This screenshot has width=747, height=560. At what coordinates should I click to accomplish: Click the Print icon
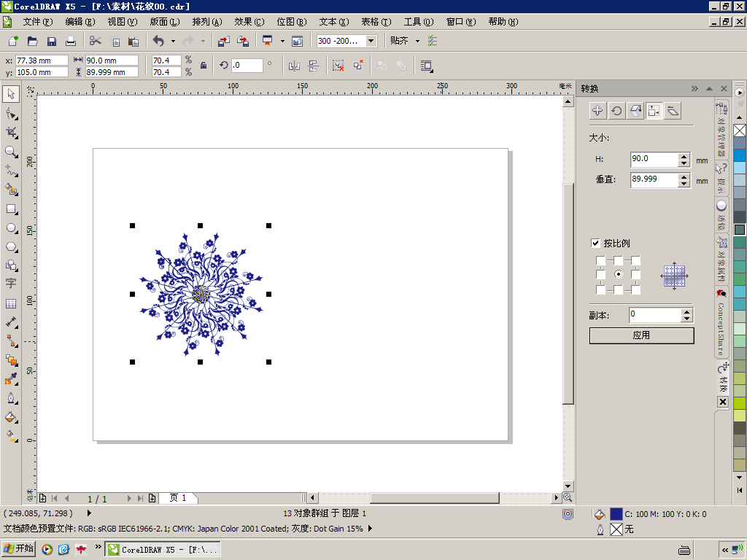pos(71,41)
